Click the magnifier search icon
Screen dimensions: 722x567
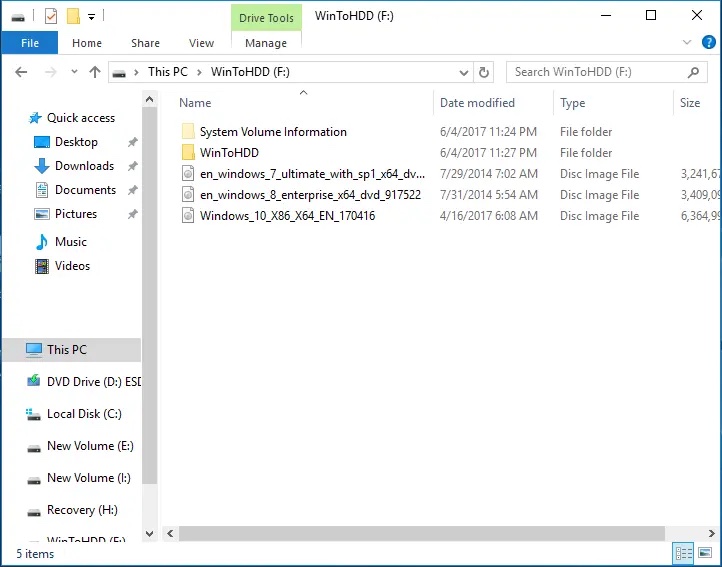[x=693, y=72]
